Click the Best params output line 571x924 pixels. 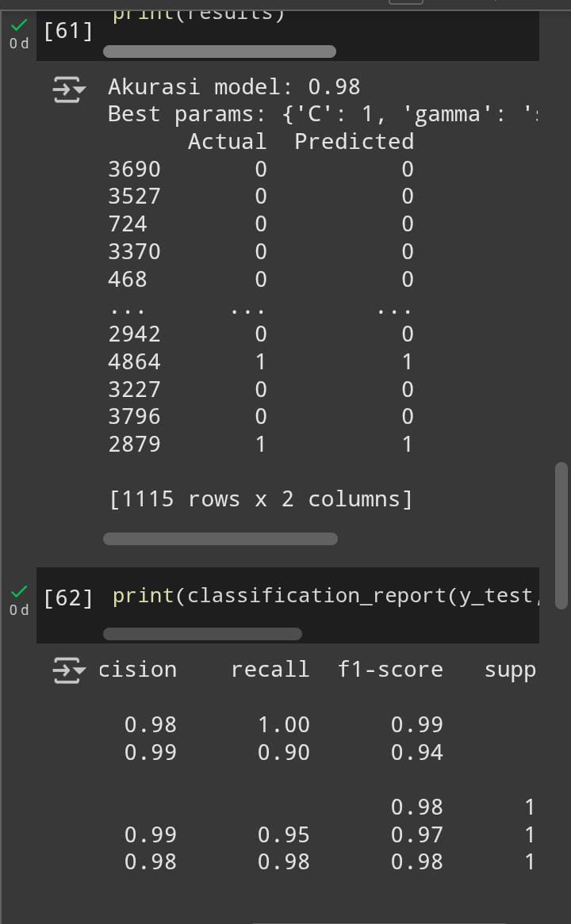[323, 114]
